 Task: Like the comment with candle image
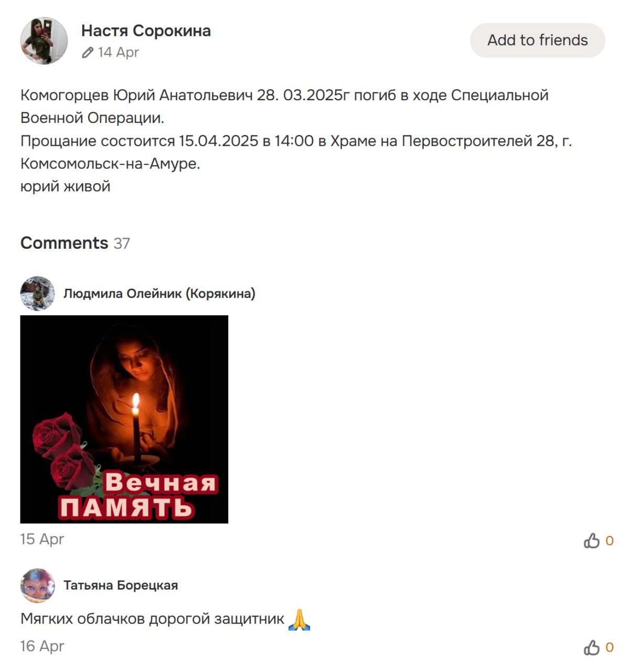[x=591, y=540]
